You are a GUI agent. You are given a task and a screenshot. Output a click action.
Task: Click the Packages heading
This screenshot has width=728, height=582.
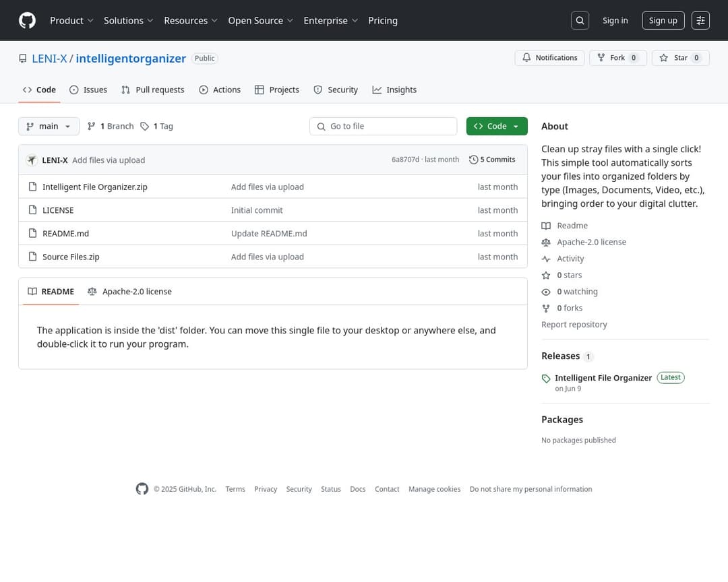point(562,420)
